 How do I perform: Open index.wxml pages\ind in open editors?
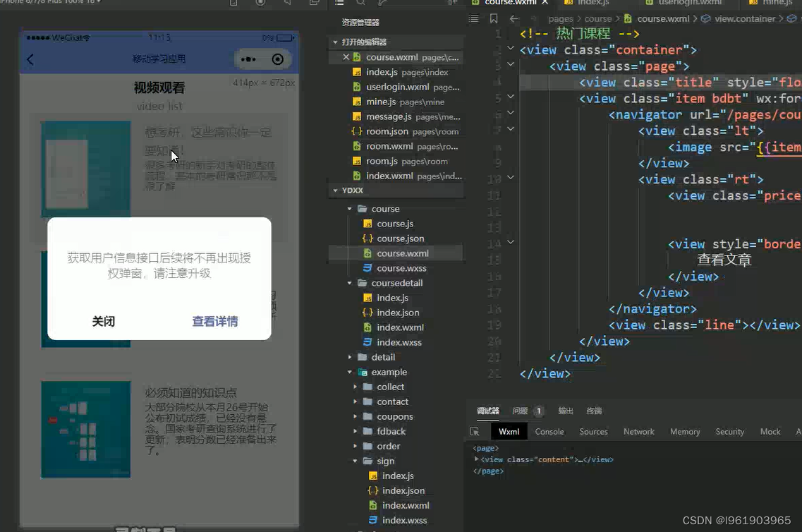[x=407, y=176]
